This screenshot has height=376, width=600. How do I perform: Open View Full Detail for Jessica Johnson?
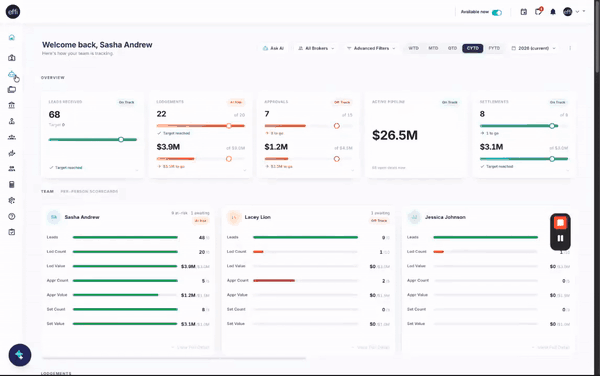click(x=551, y=347)
